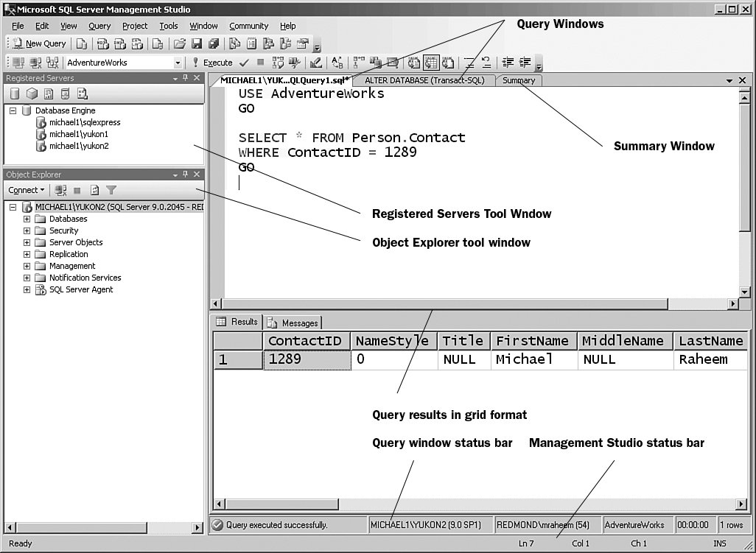Open the Properties Window toolbar icon
The image size is (756, 553).
303,44
